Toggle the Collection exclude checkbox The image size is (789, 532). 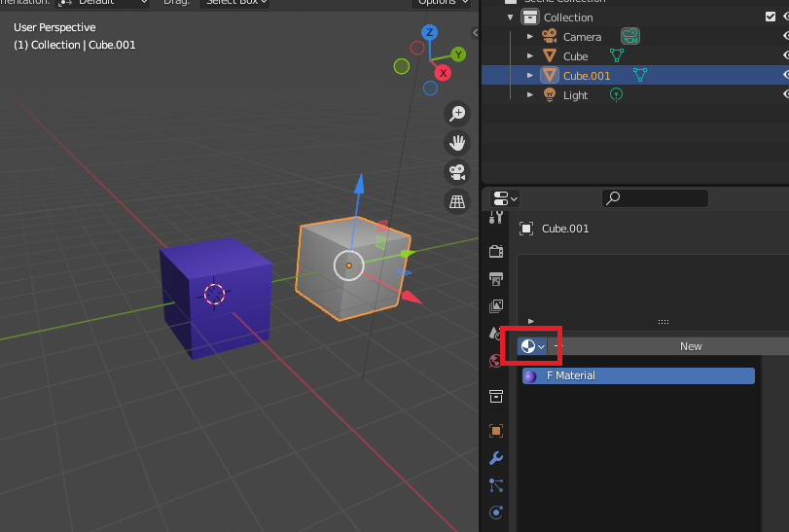771,17
